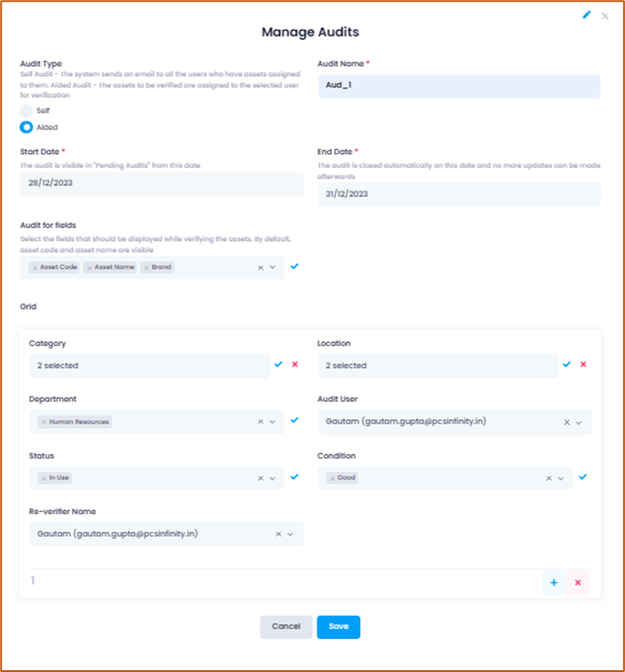The image size is (625, 672).
Task: Expand the Status dropdown chevron
Action: [x=273, y=478]
